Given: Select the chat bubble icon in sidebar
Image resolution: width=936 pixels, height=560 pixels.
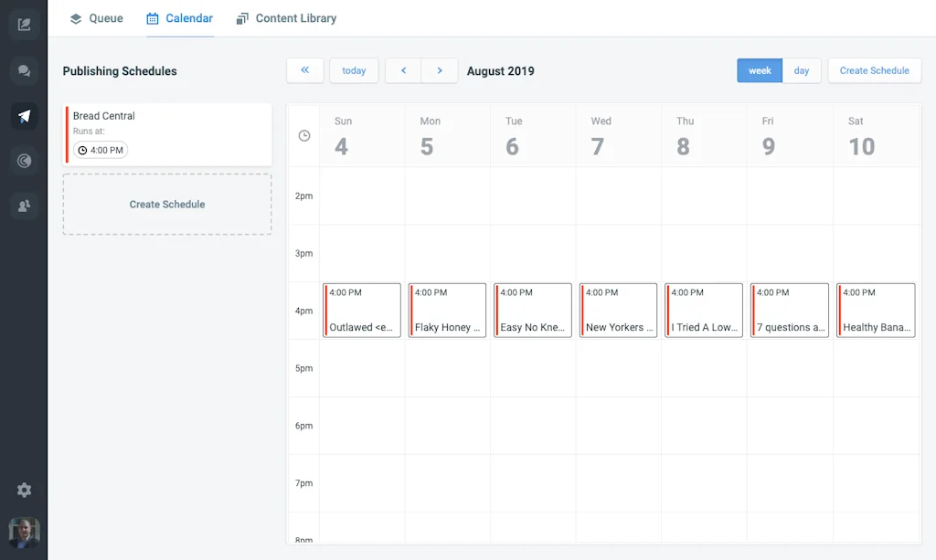Looking at the screenshot, I should click(25, 69).
